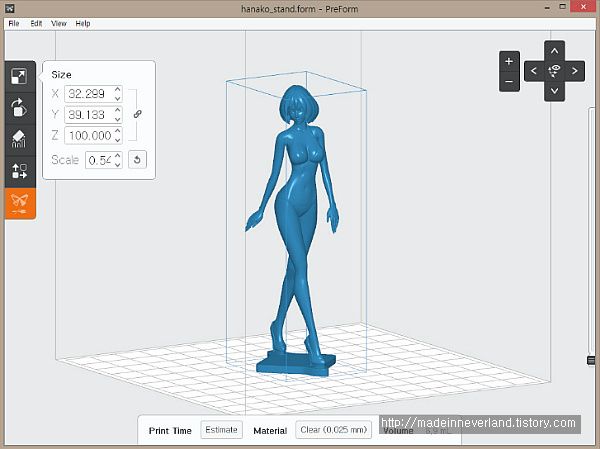Open the File menu
Screen dimensions: 600x449
[14, 24]
